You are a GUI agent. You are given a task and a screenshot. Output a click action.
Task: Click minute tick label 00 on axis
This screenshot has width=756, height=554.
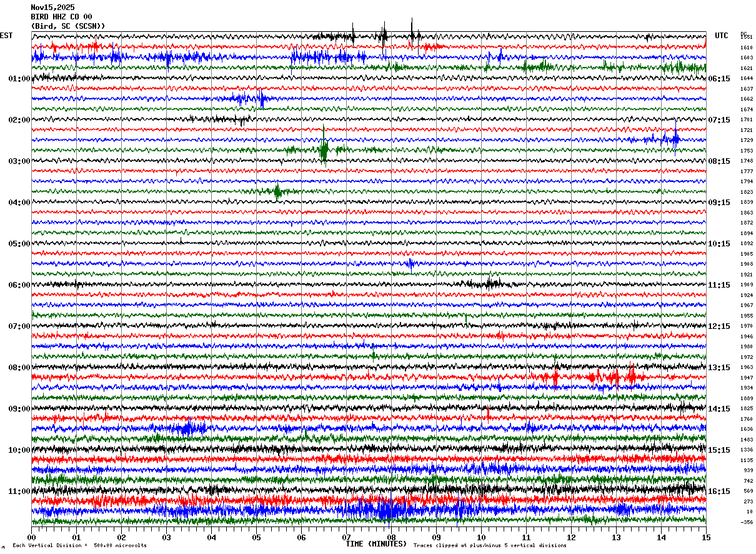pyautogui.click(x=31, y=537)
